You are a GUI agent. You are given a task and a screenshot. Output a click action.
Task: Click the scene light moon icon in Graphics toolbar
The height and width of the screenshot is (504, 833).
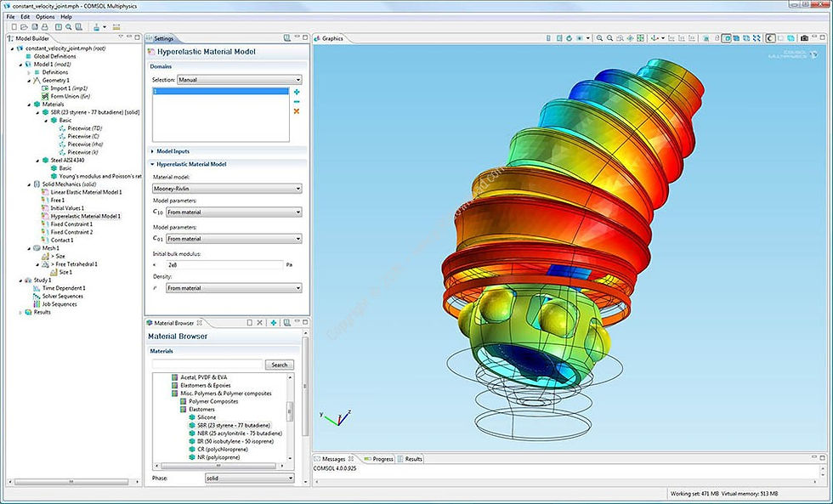(x=770, y=38)
